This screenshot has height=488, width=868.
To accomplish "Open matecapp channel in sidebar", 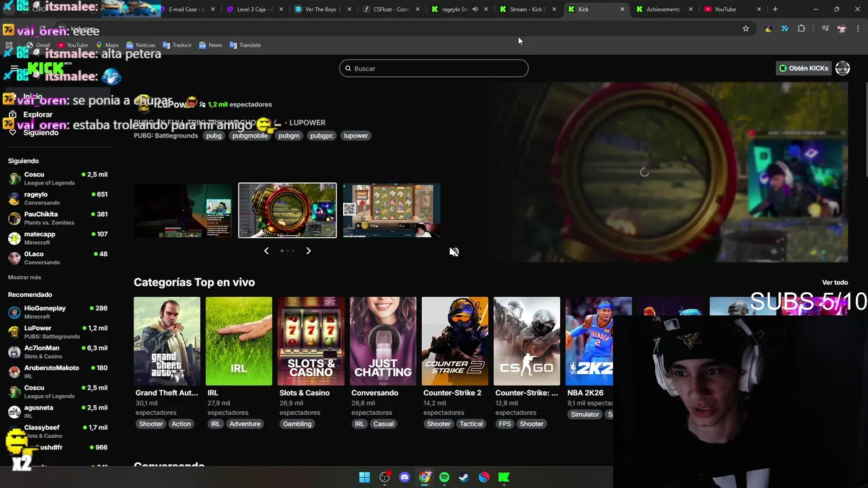I will pyautogui.click(x=58, y=238).
